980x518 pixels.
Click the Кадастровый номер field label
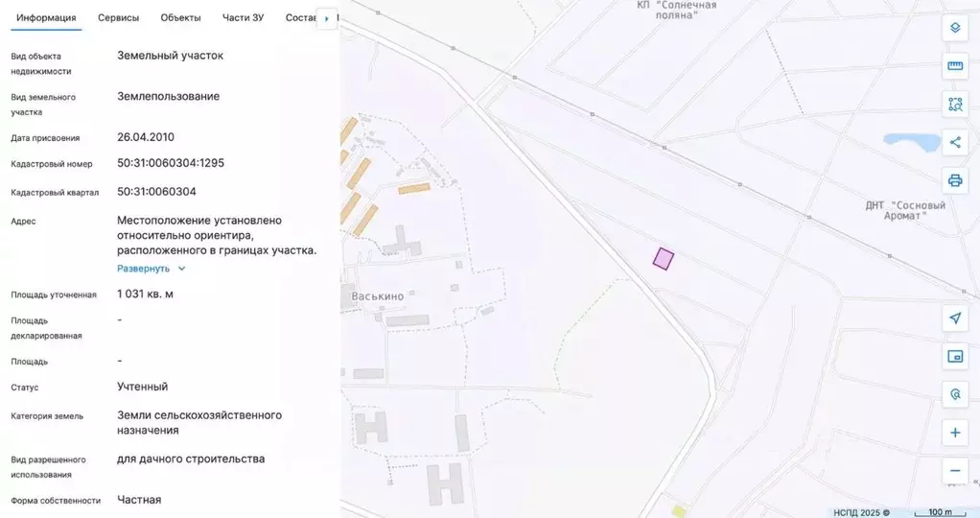click(51, 164)
